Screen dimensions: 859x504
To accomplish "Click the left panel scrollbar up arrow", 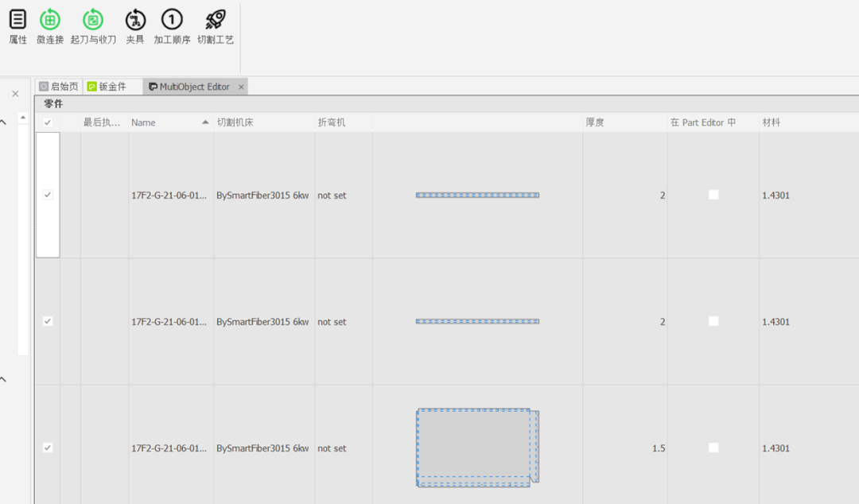I will (22, 118).
